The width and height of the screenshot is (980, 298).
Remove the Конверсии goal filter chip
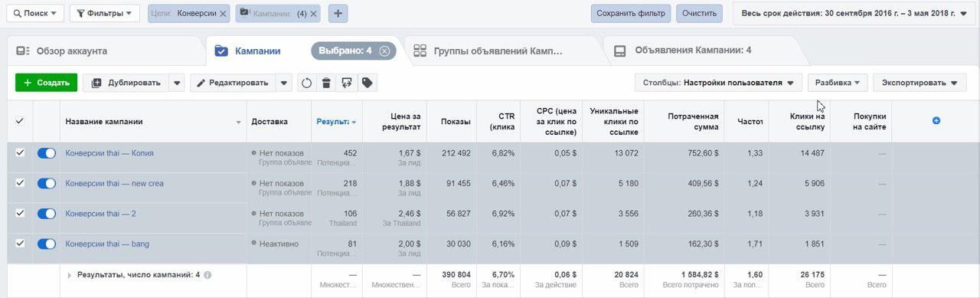(x=223, y=14)
